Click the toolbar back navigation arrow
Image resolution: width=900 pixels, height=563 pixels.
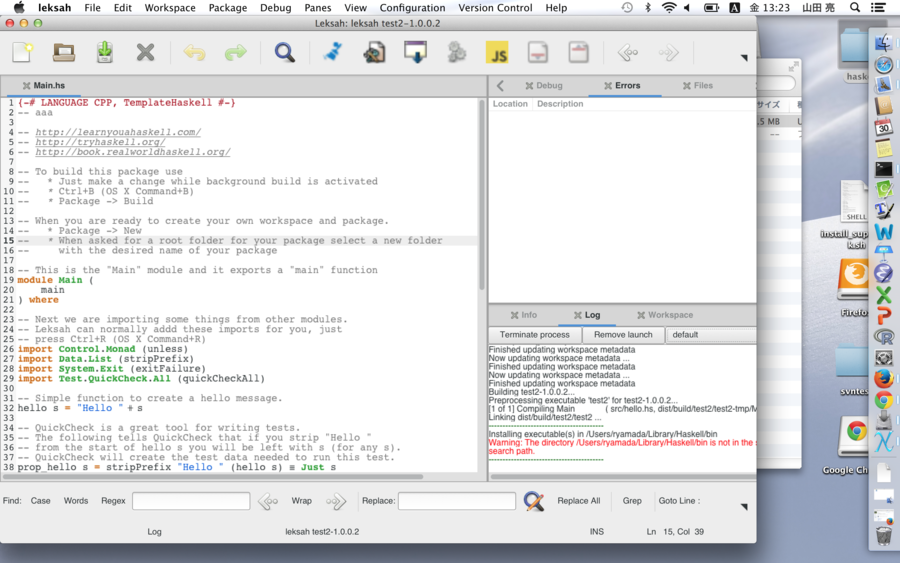(627, 53)
